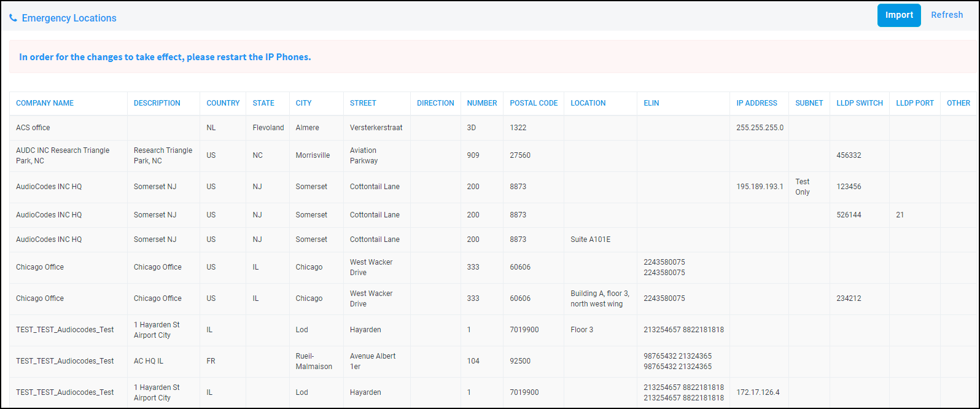
Task: Click the Refresh link
Action: tap(947, 15)
